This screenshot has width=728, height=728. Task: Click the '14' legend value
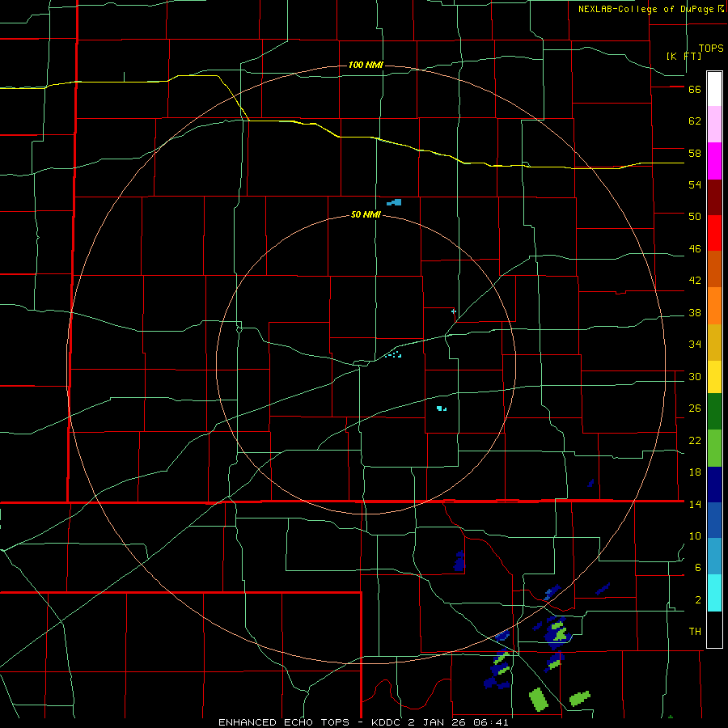(695, 504)
